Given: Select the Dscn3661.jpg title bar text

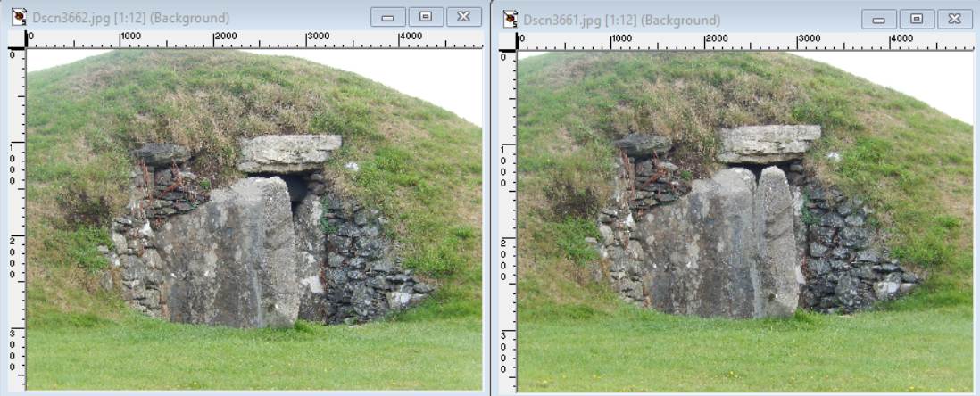Looking at the screenshot, I should click(x=621, y=20).
